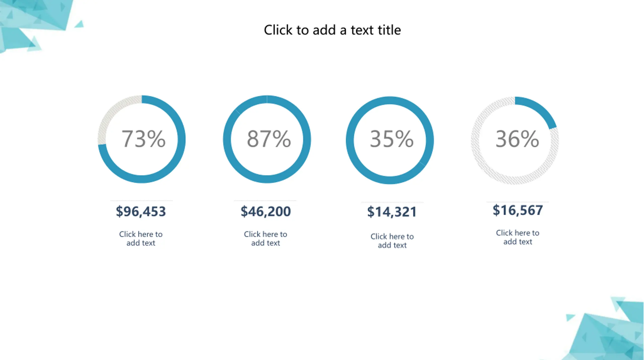Click the placeholder text under $16,567
Screen dimensions: 644x360
click(x=518, y=237)
